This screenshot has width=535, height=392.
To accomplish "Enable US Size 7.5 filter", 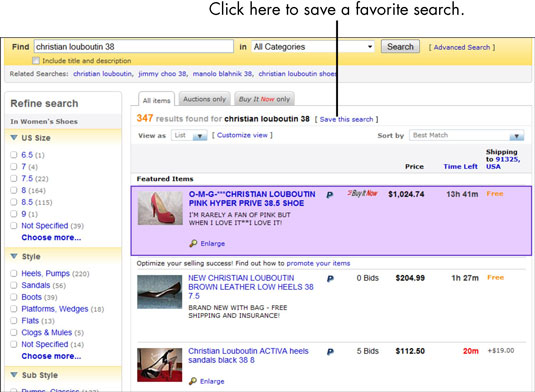I will click(14, 178).
